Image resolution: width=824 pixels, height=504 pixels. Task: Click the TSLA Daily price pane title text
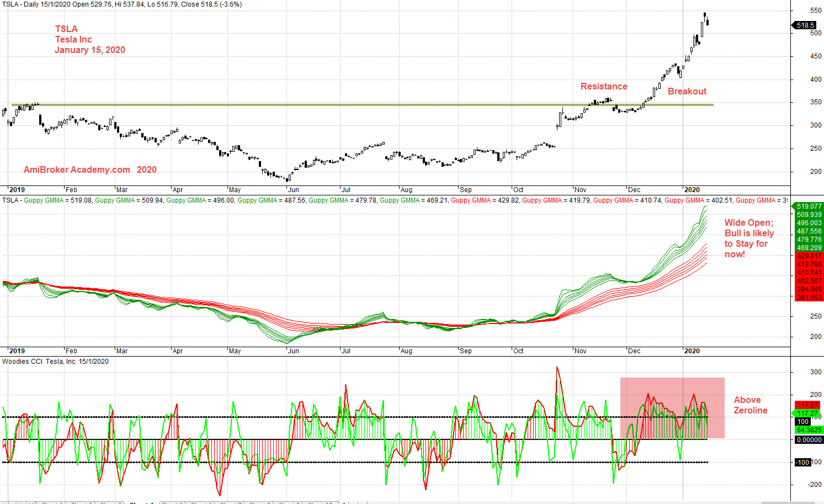coord(122,4)
